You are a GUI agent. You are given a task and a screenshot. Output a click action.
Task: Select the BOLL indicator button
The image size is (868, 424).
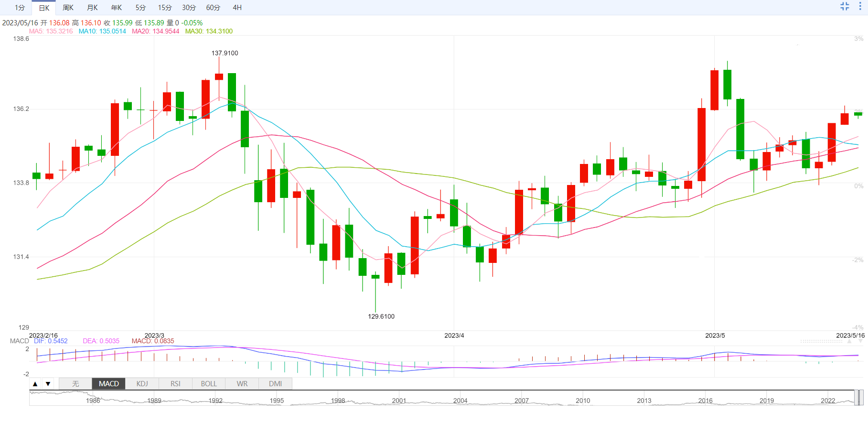pyautogui.click(x=209, y=384)
